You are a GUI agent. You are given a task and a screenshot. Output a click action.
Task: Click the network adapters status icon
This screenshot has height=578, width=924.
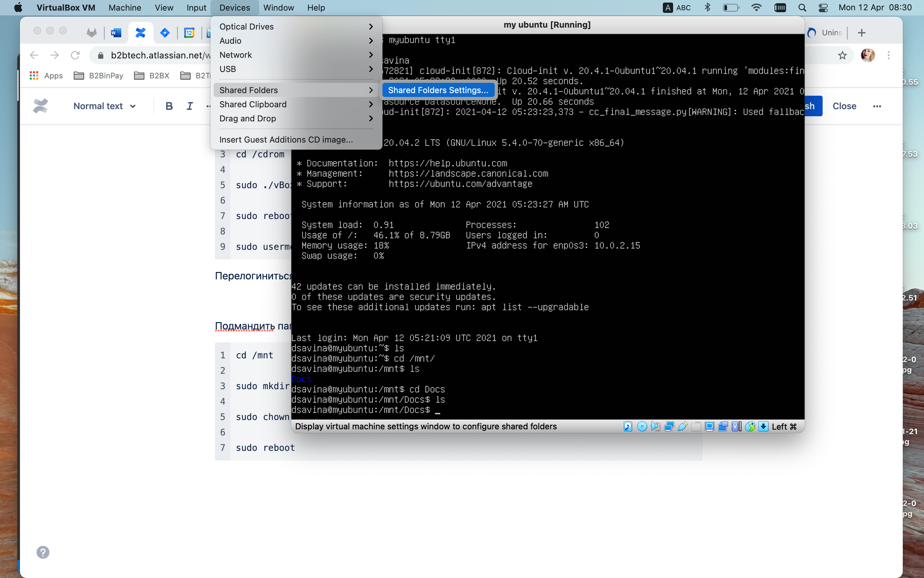[669, 426]
